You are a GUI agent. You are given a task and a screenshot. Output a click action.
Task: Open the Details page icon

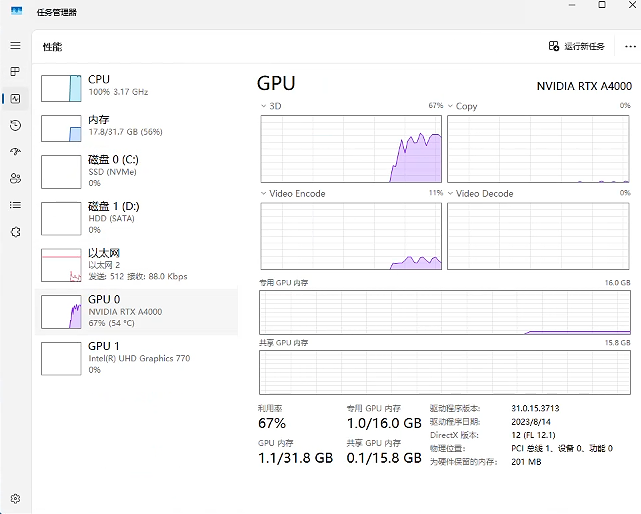pos(15,205)
